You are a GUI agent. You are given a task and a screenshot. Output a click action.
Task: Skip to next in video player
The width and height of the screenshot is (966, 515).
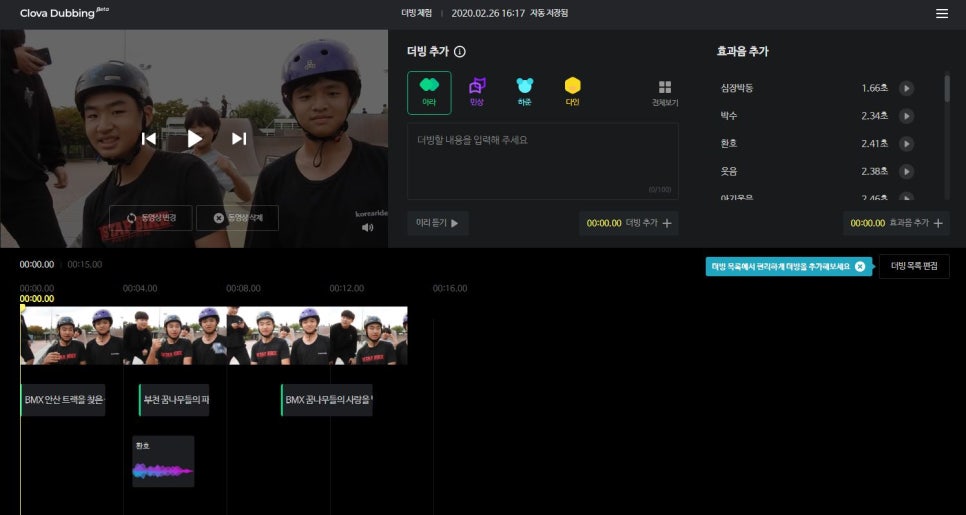(239, 139)
